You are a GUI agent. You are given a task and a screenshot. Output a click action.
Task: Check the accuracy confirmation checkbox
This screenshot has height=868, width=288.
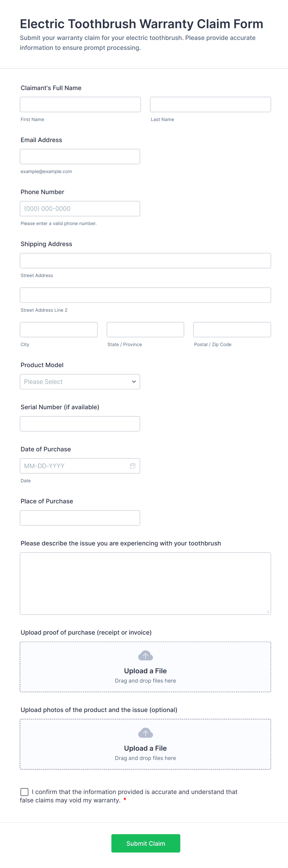click(24, 792)
